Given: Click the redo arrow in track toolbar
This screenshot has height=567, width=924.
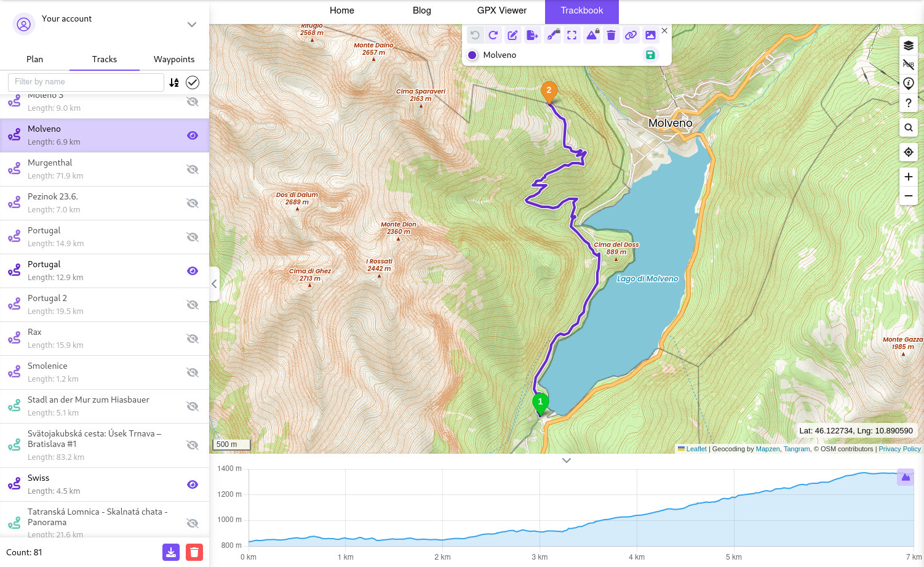Looking at the screenshot, I should coord(493,36).
